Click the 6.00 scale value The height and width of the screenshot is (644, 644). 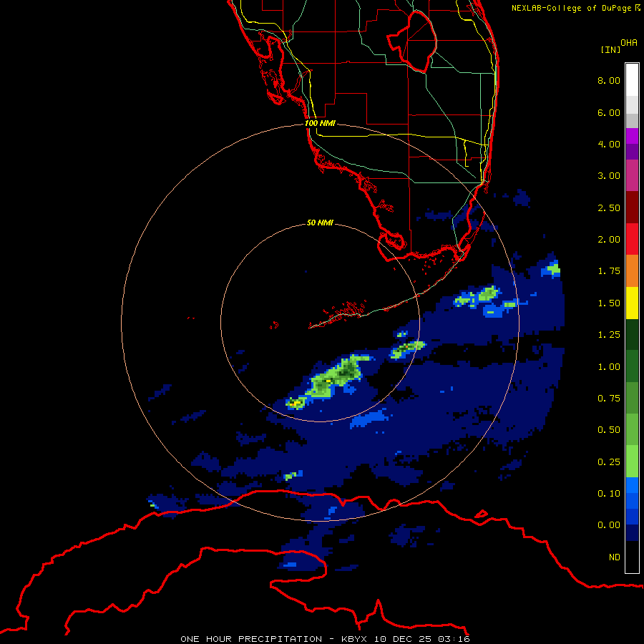click(609, 112)
